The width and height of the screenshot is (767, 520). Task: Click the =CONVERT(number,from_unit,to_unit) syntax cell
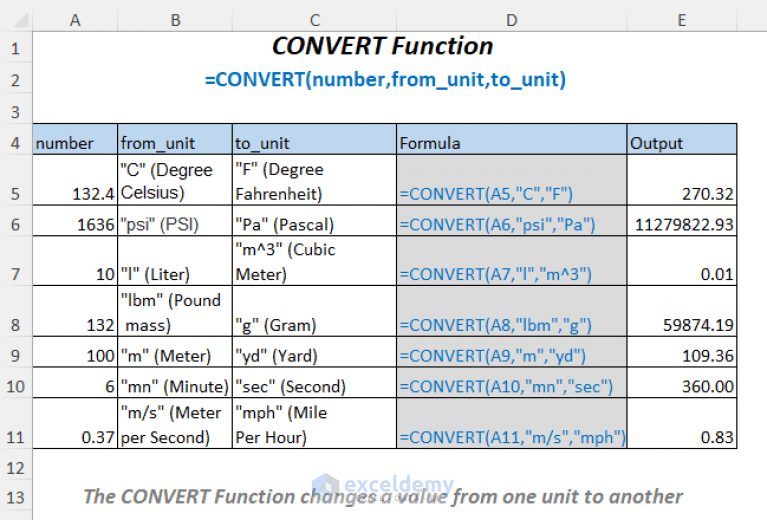tap(385, 79)
